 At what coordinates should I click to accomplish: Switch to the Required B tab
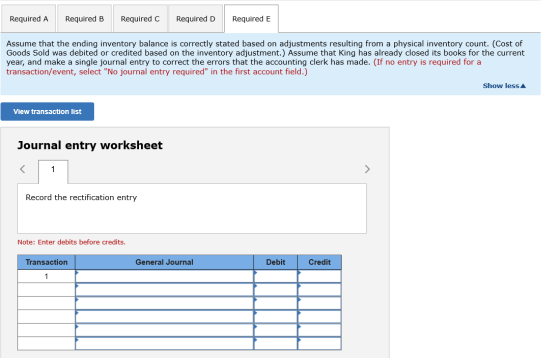click(84, 19)
